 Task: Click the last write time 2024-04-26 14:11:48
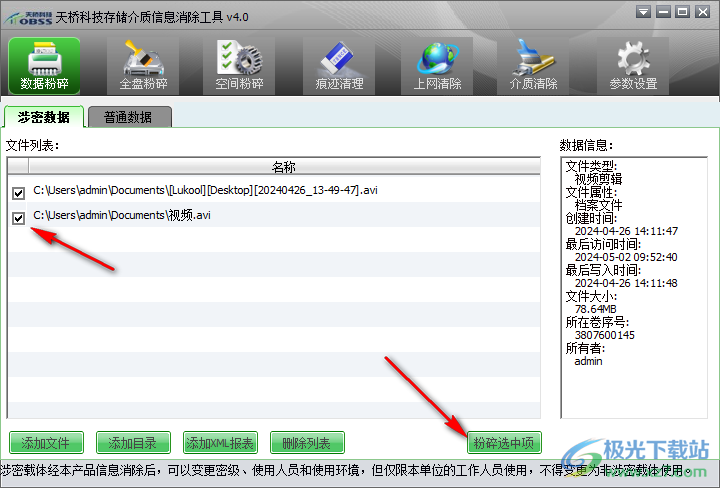(x=626, y=283)
